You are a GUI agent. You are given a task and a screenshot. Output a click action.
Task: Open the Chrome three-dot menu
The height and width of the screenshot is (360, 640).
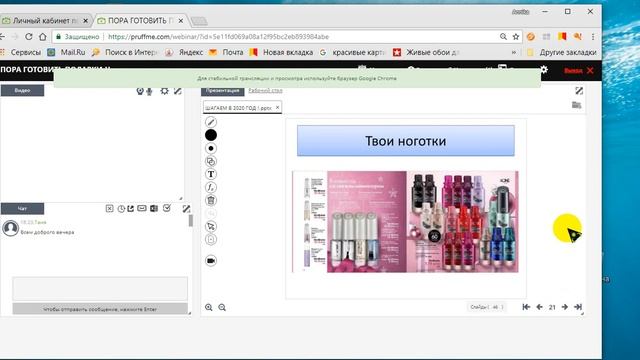point(593,37)
